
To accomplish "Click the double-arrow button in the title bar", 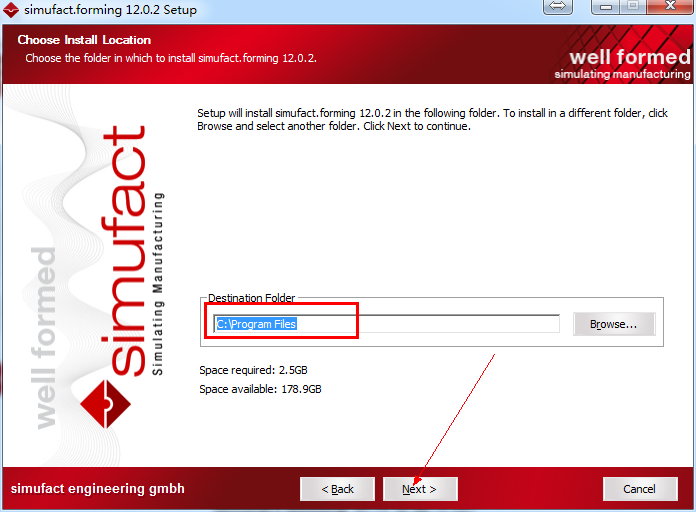I will click(558, 6).
